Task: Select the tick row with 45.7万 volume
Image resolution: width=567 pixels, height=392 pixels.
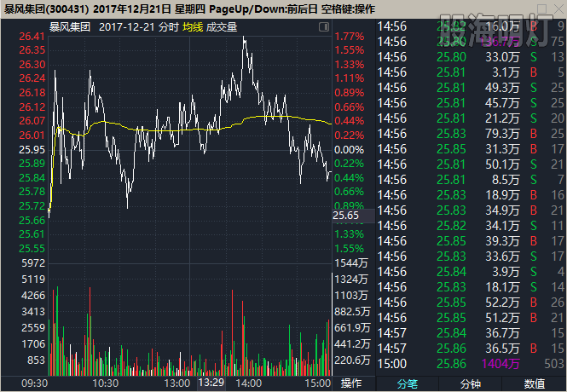Action: point(471,103)
